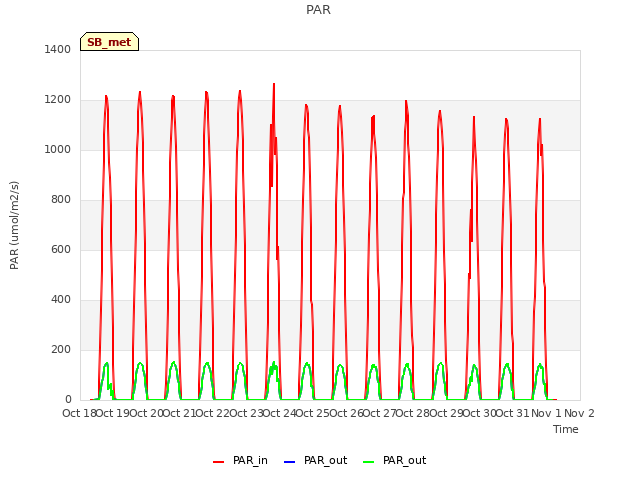
Task: Select the chart title PAR
Action: (x=318, y=10)
